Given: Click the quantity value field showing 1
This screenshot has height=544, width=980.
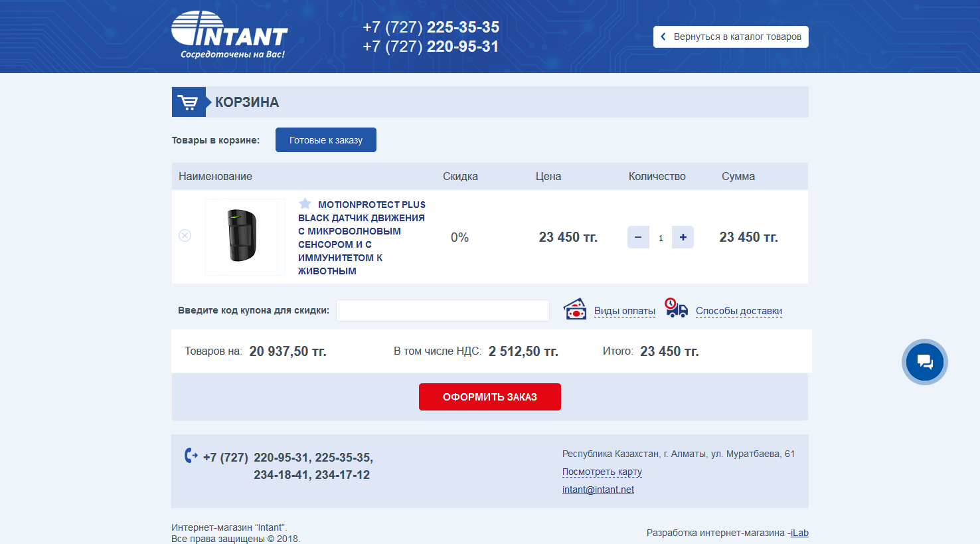Looking at the screenshot, I should [x=661, y=238].
